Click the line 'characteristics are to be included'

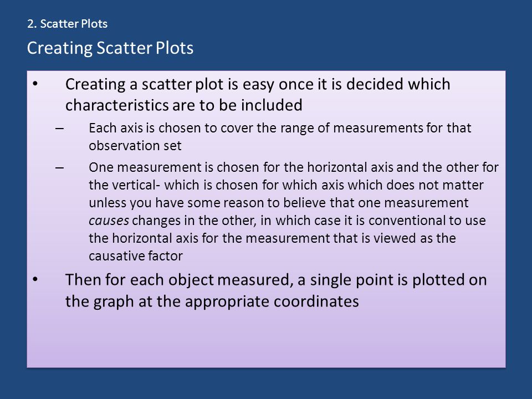[184, 105]
